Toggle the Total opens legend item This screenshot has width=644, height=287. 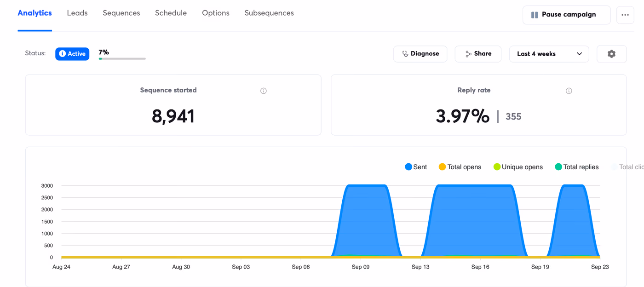(x=460, y=167)
